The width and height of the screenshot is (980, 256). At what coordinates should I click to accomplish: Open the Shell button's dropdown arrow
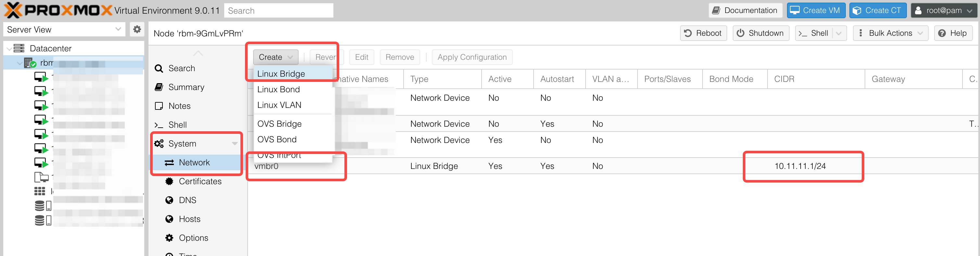(838, 33)
